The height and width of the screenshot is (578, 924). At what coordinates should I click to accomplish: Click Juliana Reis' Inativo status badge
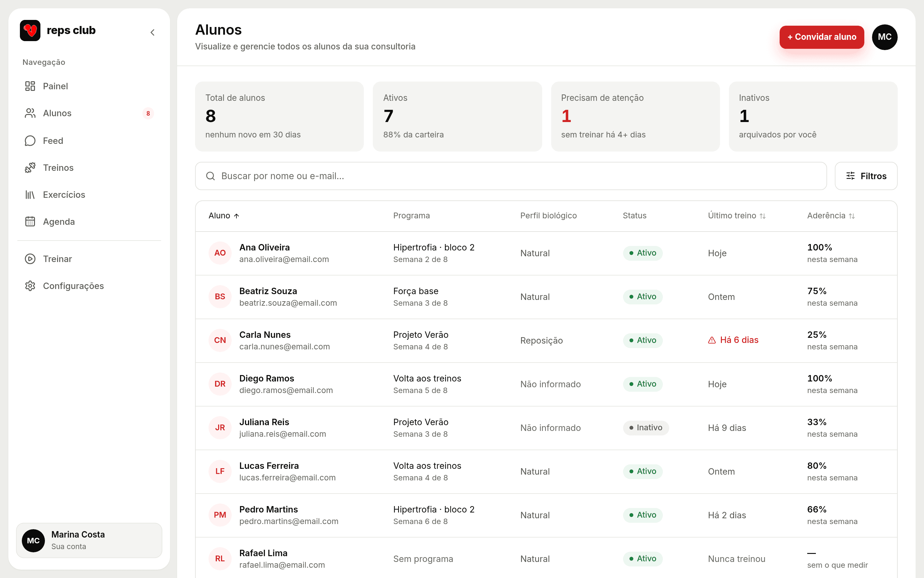tap(646, 427)
